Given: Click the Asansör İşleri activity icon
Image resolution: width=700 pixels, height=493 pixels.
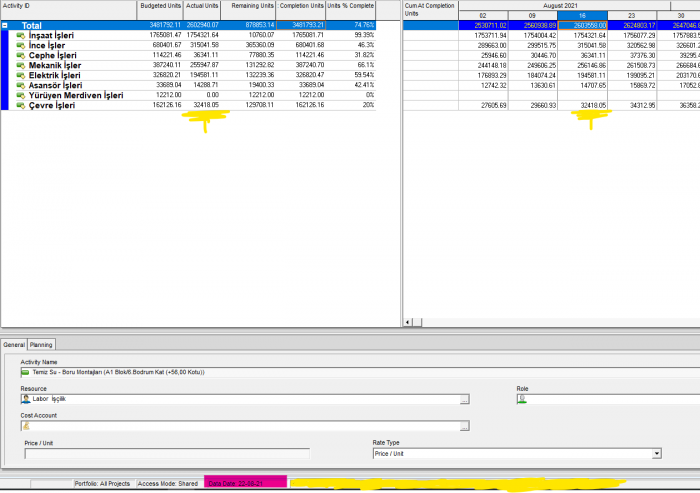Looking at the screenshot, I should (21, 85).
